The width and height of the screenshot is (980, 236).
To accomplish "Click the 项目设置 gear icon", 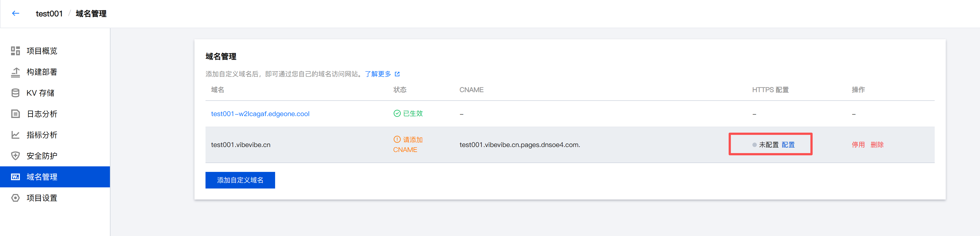I will point(15,198).
